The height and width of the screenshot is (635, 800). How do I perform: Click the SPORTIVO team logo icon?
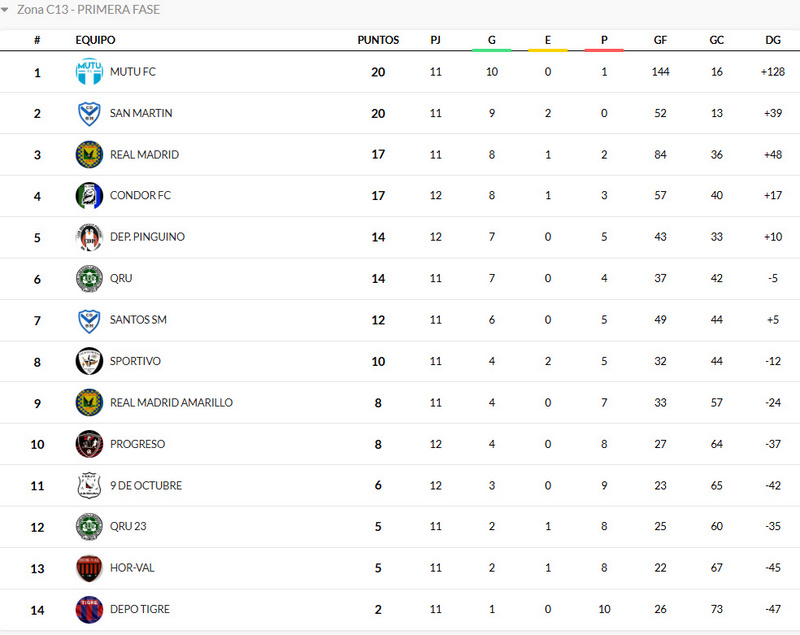coord(89,361)
